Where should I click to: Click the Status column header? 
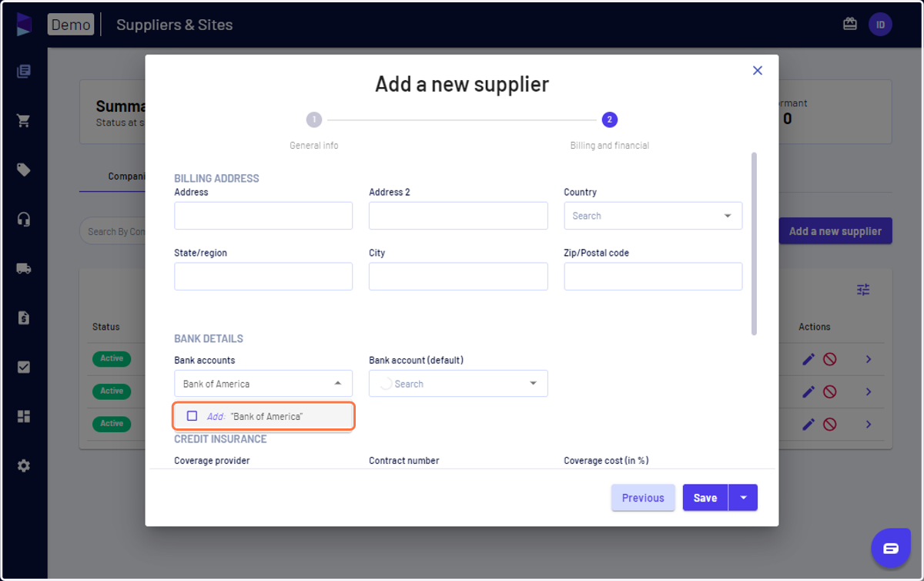tap(106, 327)
